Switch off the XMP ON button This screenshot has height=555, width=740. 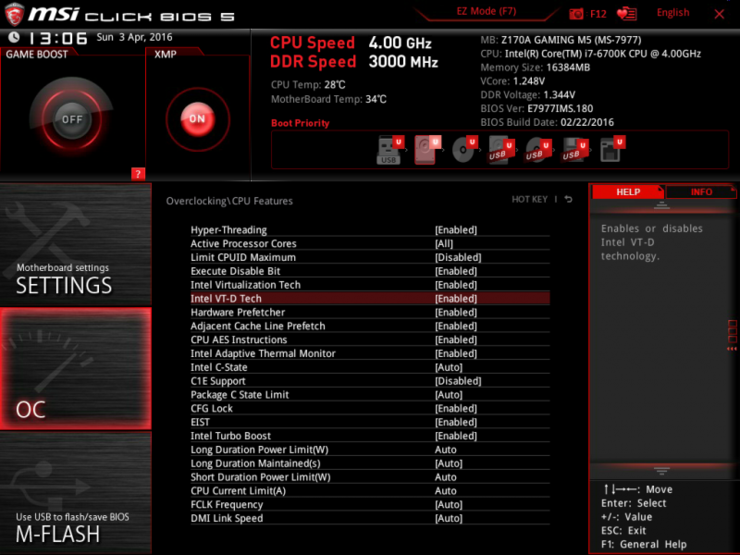tap(197, 119)
